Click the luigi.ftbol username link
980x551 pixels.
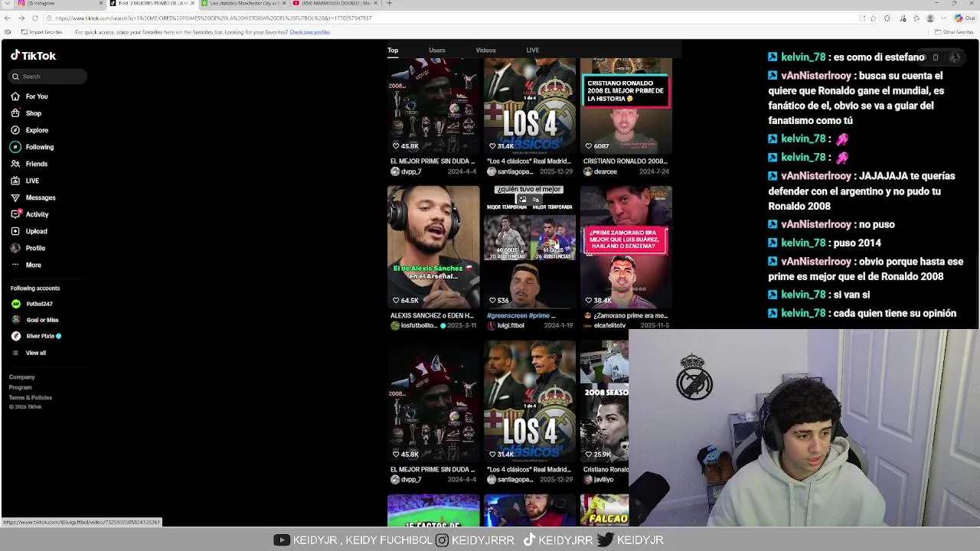click(511, 325)
